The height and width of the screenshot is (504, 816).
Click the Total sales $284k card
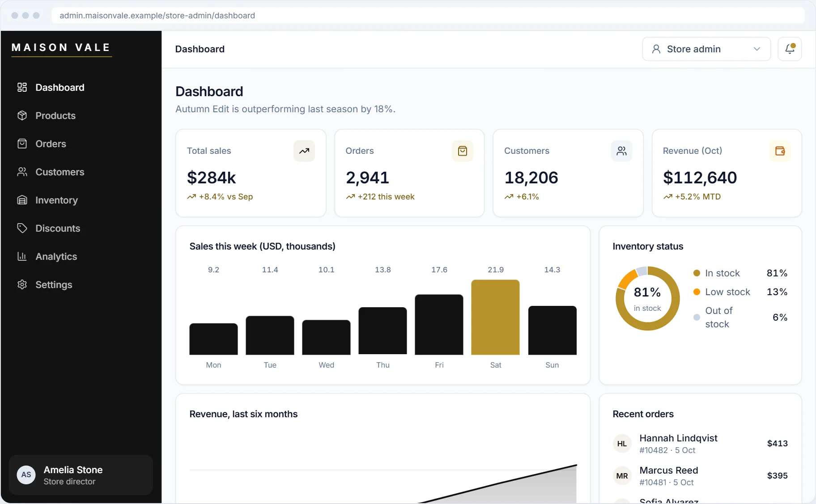[251, 173]
